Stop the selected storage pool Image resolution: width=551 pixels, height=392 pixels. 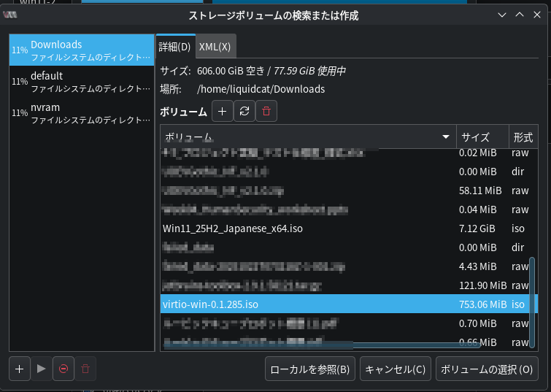click(x=63, y=369)
